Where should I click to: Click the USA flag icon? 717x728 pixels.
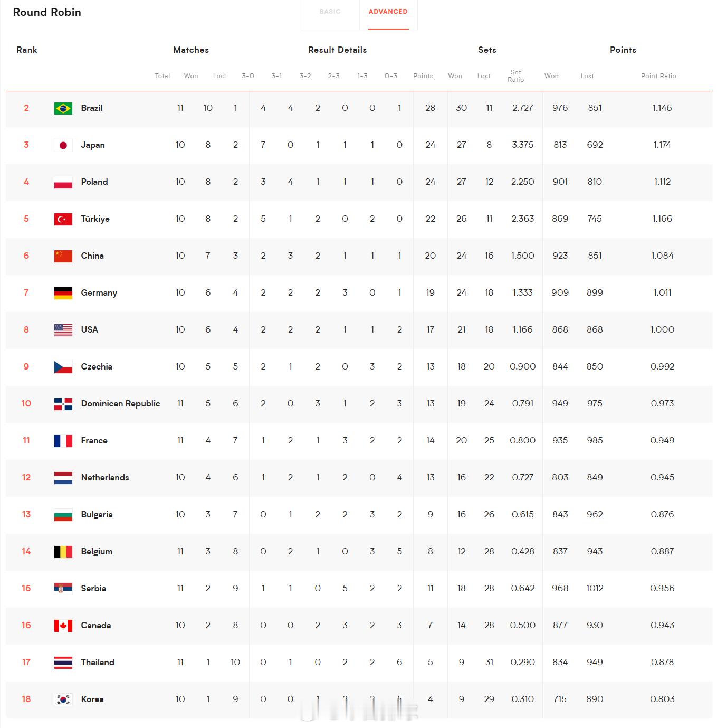pos(63,330)
